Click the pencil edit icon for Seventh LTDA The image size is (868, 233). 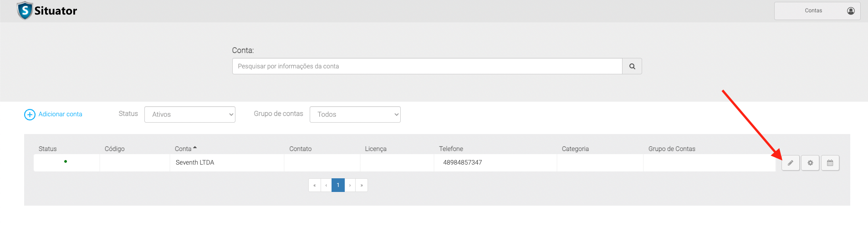[791, 163]
